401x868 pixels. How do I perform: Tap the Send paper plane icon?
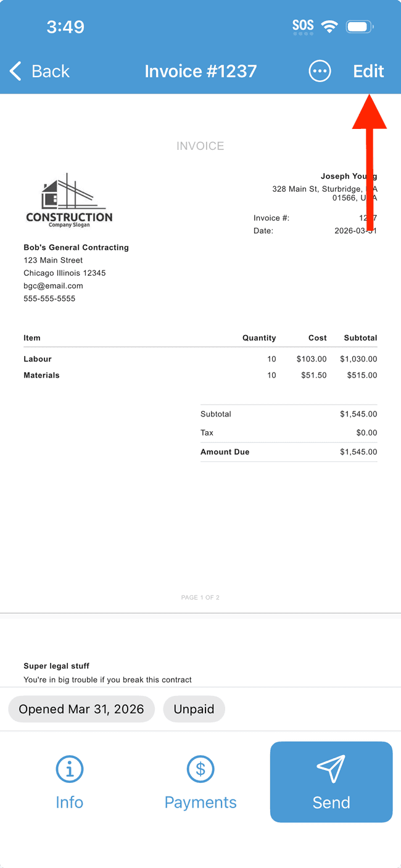pyautogui.click(x=331, y=769)
